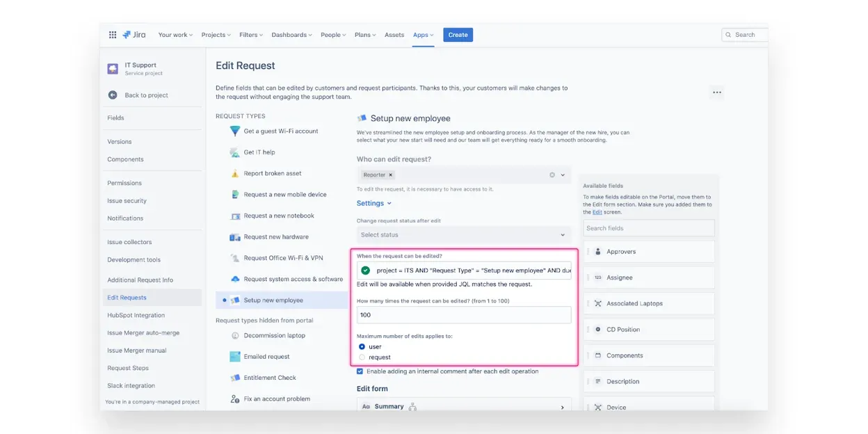Select the user radio button
868x434 pixels.
tap(362, 346)
